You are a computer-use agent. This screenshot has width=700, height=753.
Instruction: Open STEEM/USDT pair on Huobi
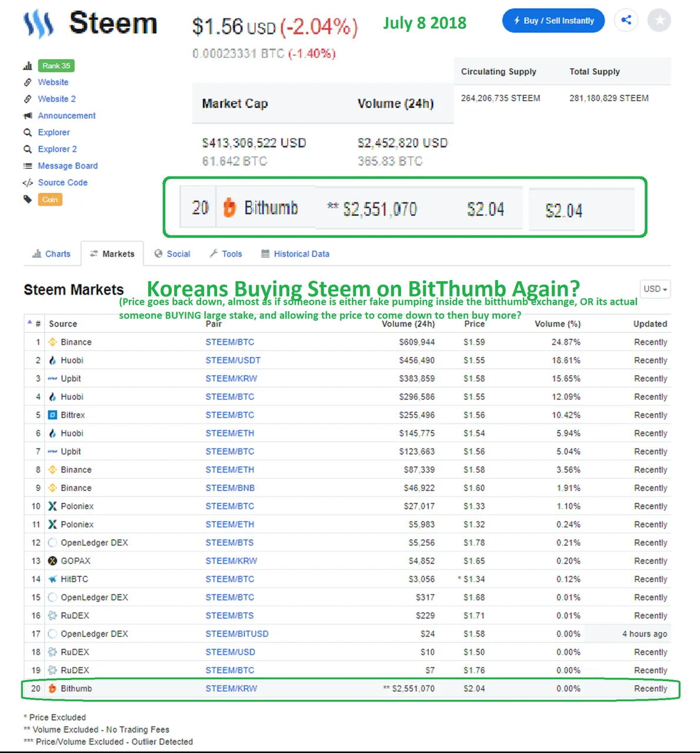tap(233, 360)
